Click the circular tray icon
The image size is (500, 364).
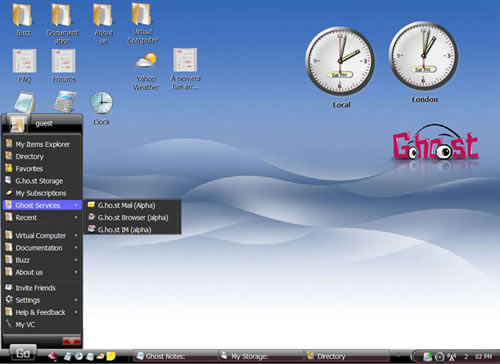tap(440, 357)
